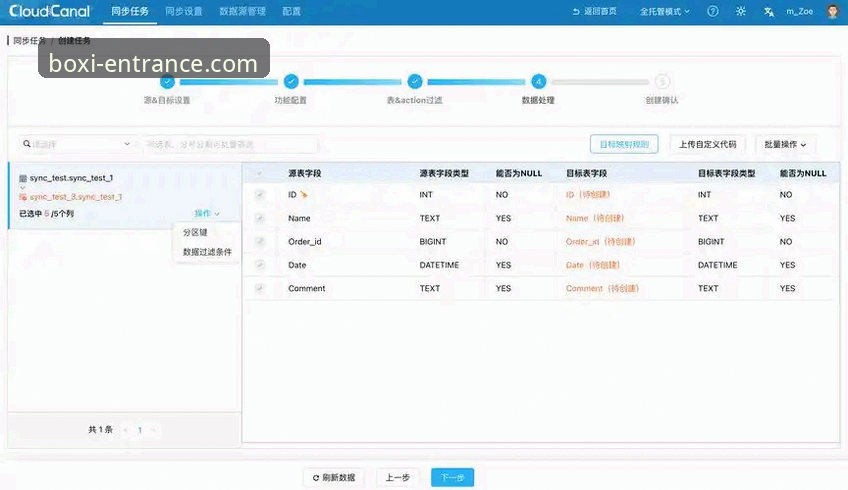Click the DATETIME source type cell
The height and width of the screenshot is (490, 848).
pyautogui.click(x=439, y=265)
